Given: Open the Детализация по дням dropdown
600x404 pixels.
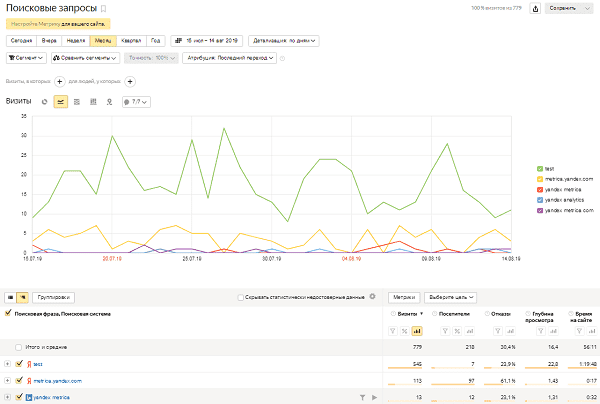Looking at the screenshot, I should [x=284, y=41].
